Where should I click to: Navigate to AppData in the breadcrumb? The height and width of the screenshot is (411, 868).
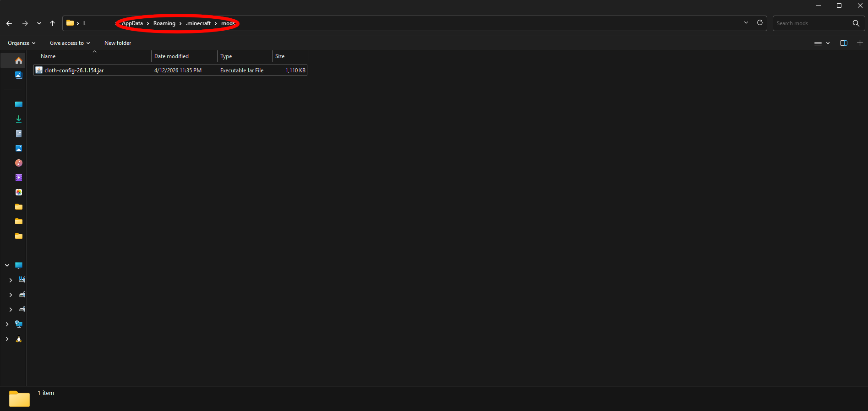coord(132,23)
